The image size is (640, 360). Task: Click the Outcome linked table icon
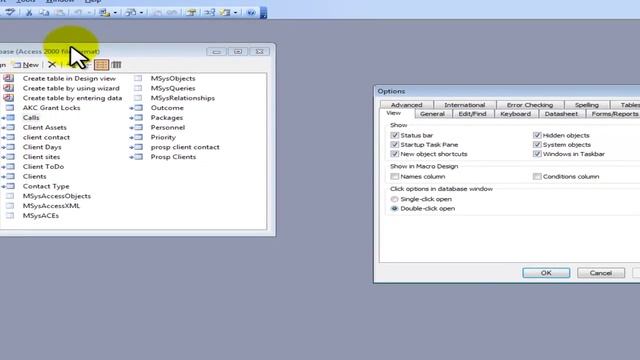137,108
